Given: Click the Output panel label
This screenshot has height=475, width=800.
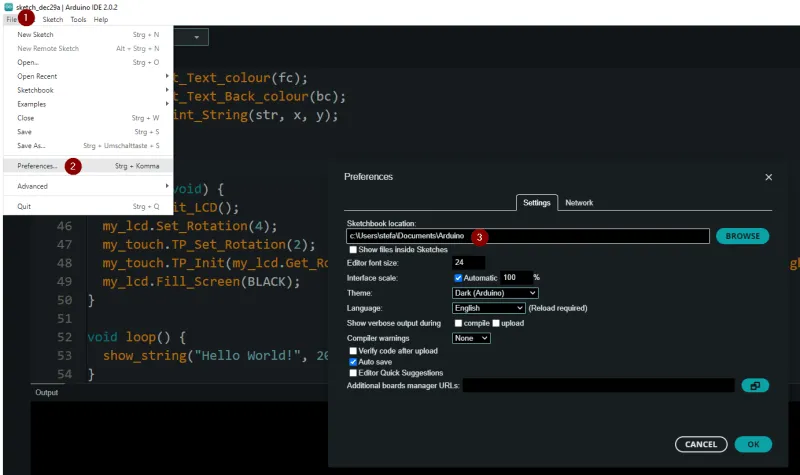Looking at the screenshot, I should 46,392.
